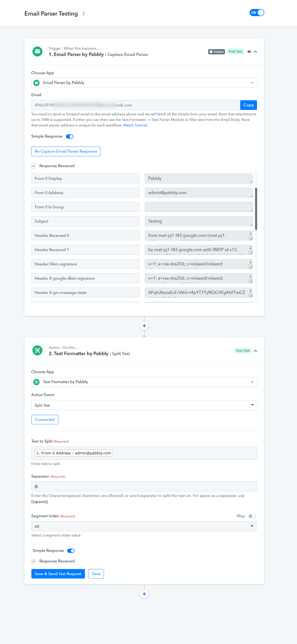
Task: Click the small Email Parser icon in app dropdown
Action: (37, 83)
